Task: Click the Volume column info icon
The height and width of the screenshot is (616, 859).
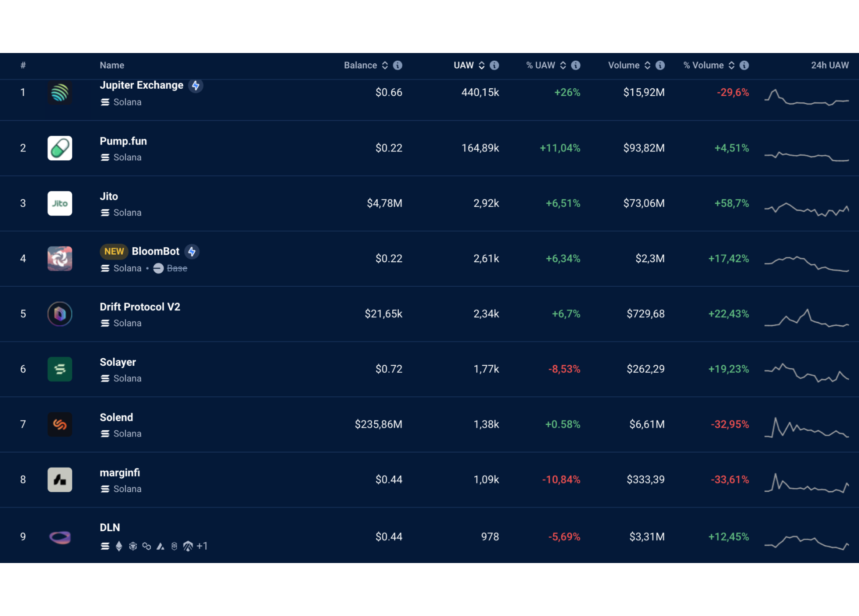Action: click(x=660, y=65)
